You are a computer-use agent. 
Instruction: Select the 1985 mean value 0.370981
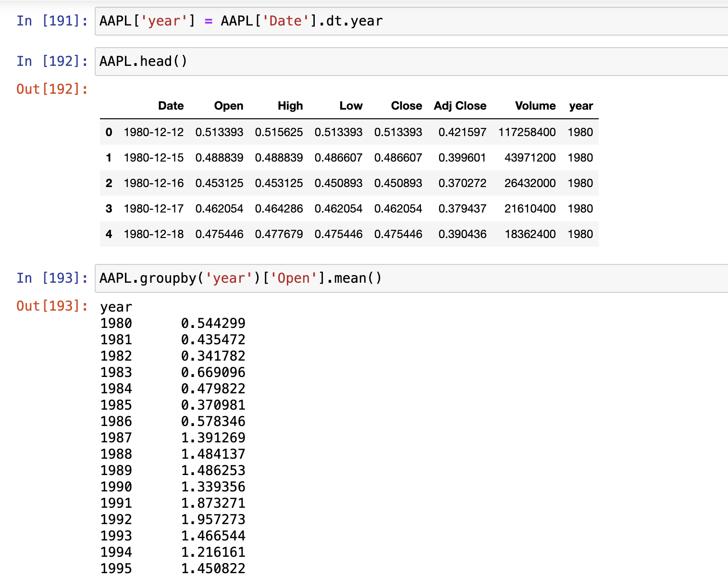[213, 405]
